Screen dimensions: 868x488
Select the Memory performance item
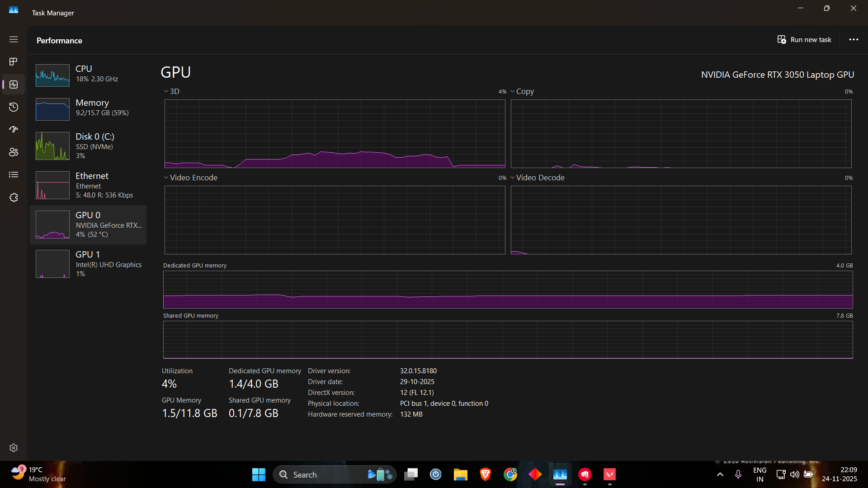click(88, 108)
